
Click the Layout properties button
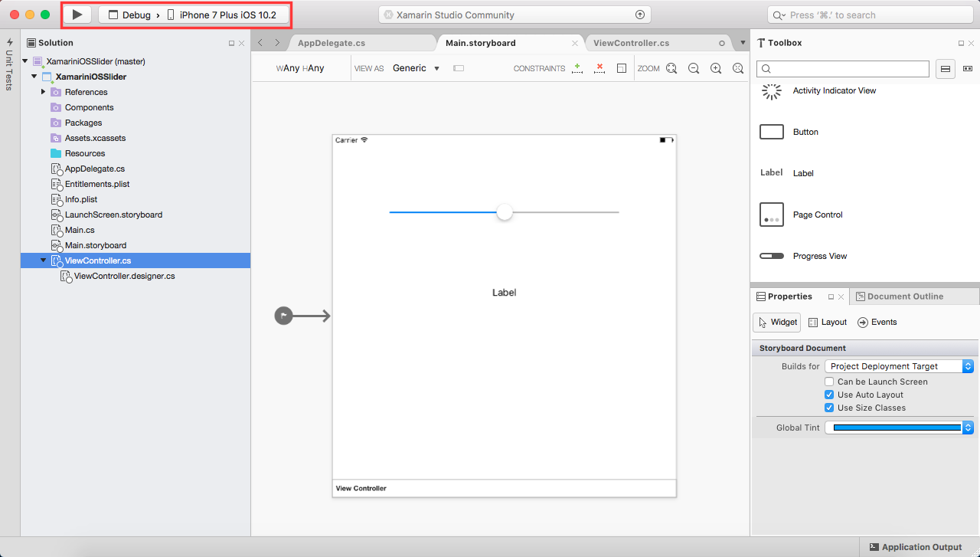(827, 322)
